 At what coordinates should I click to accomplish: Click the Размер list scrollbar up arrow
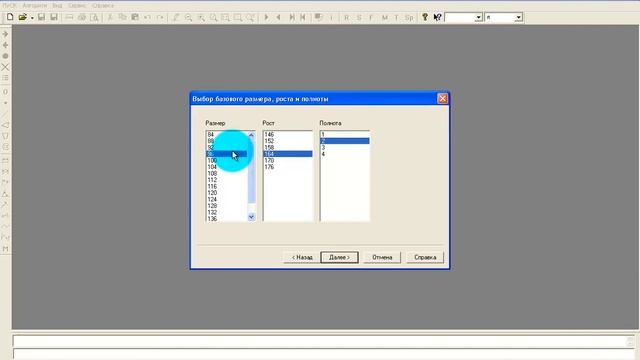(x=251, y=135)
